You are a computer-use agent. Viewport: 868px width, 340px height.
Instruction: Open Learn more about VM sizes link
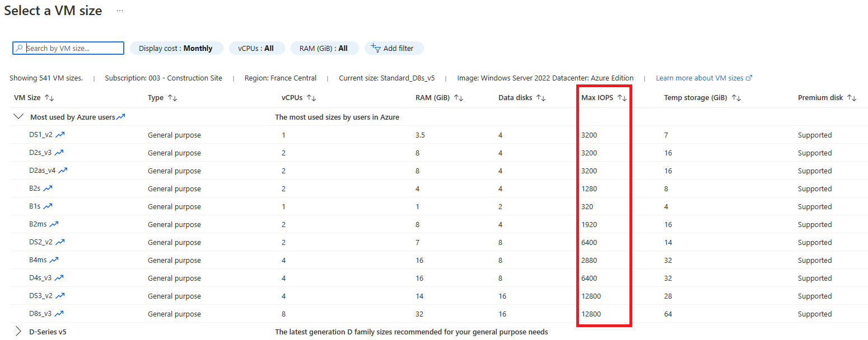click(x=704, y=78)
